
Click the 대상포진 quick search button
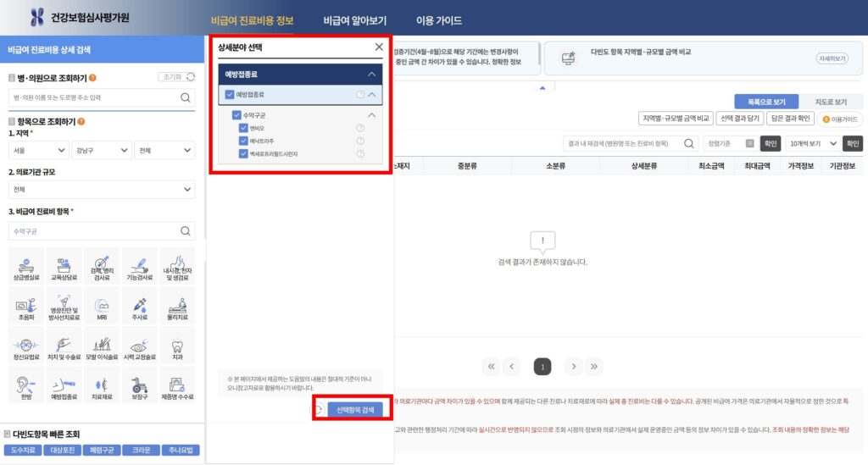[63, 450]
